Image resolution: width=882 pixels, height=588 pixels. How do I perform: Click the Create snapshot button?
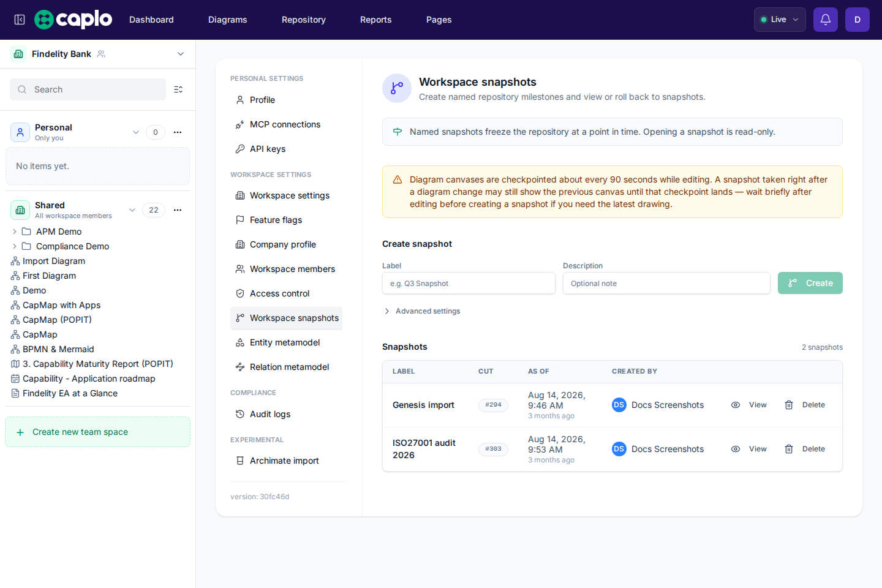(x=810, y=283)
